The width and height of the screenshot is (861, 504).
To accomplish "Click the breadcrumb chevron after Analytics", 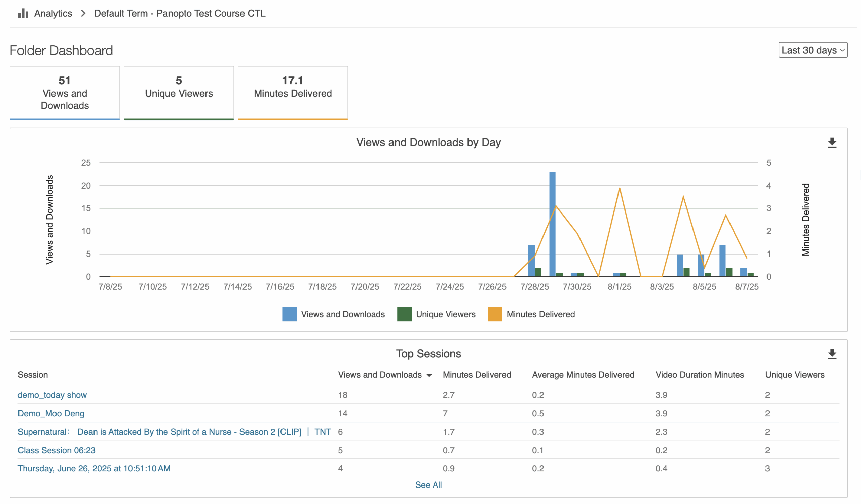I will (83, 13).
